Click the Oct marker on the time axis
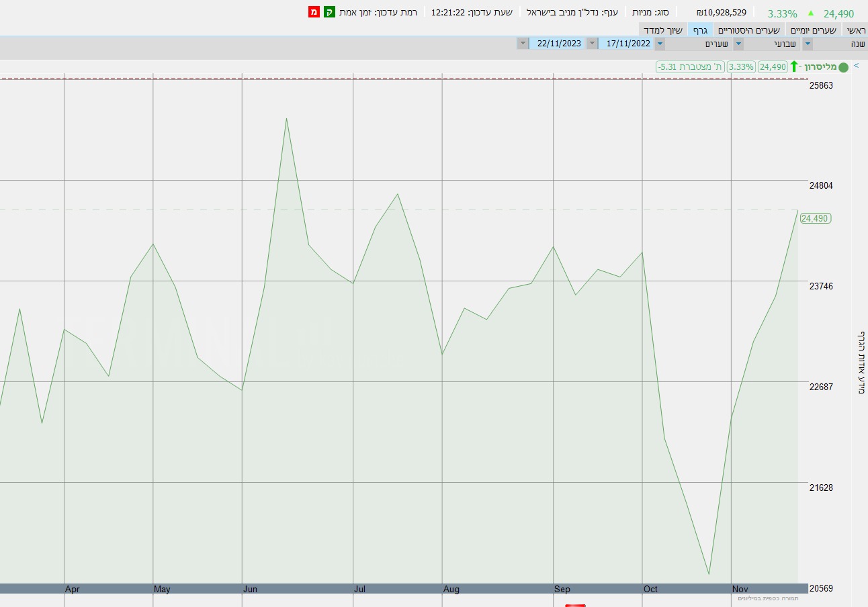Image resolution: width=868 pixels, height=607 pixels. [x=651, y=589]
